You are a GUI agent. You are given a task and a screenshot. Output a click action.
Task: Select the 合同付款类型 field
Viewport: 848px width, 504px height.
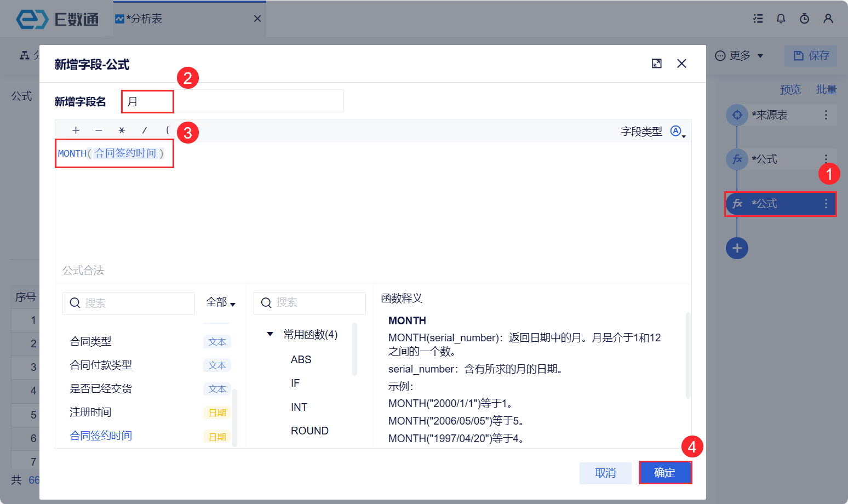101,365
